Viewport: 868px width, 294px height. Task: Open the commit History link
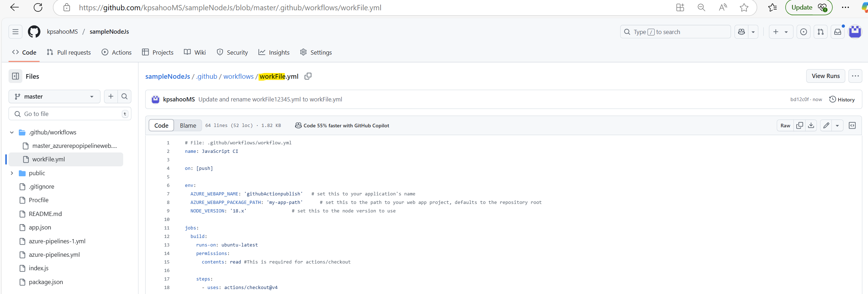(x=842, y=100)
